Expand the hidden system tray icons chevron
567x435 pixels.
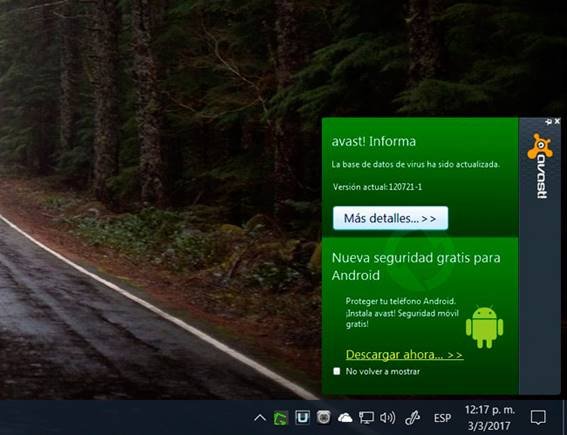pyautogui.click(x=260, y=418)
